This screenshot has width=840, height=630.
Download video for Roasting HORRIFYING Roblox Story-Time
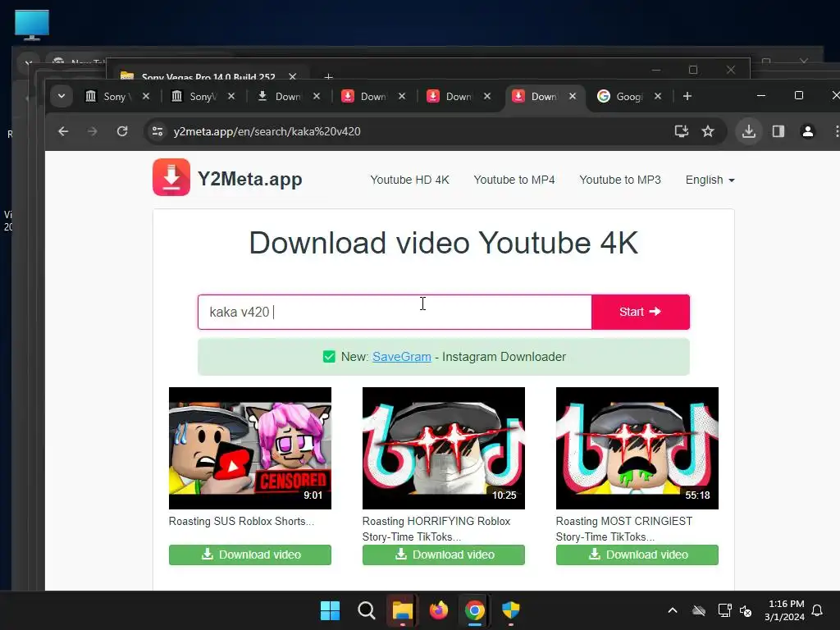pyautogui.click(x=444, y=555)
